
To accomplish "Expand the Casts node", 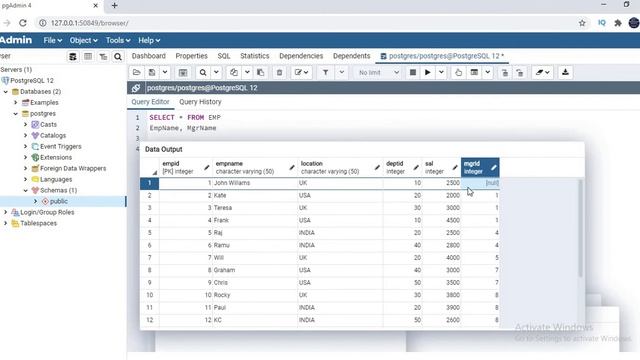I will tap(25, 124).
